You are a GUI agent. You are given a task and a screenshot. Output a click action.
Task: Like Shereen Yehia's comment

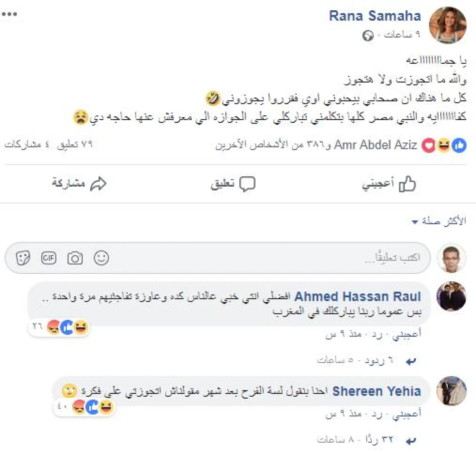[407, 414]
